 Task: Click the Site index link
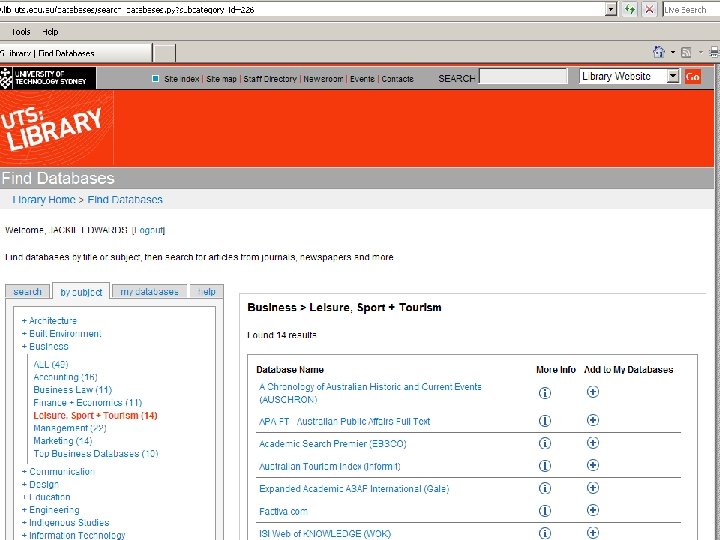tap(181, 79)
